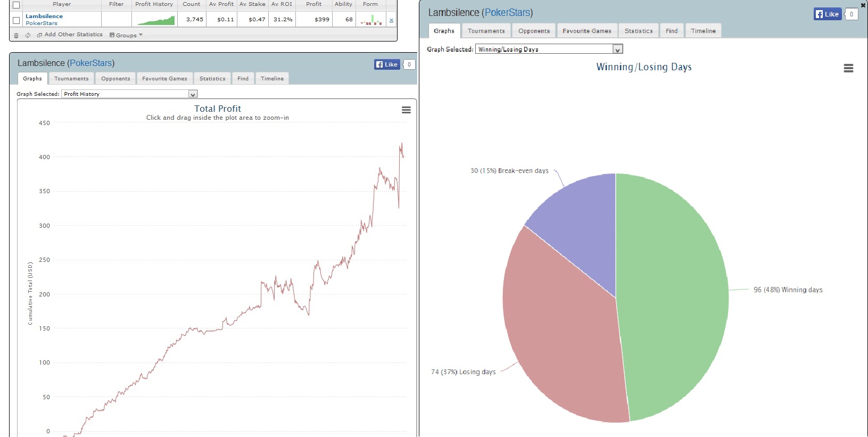Select the Timeline tab in the Profit History panel
Image resolution: width=868 pixels, height=437 pixels.
tap(272, 78)
